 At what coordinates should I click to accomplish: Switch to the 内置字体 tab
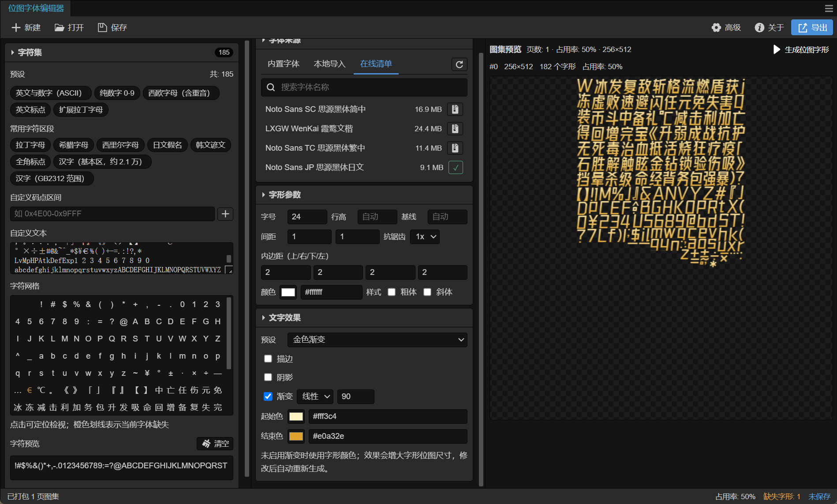coord(284,64)
